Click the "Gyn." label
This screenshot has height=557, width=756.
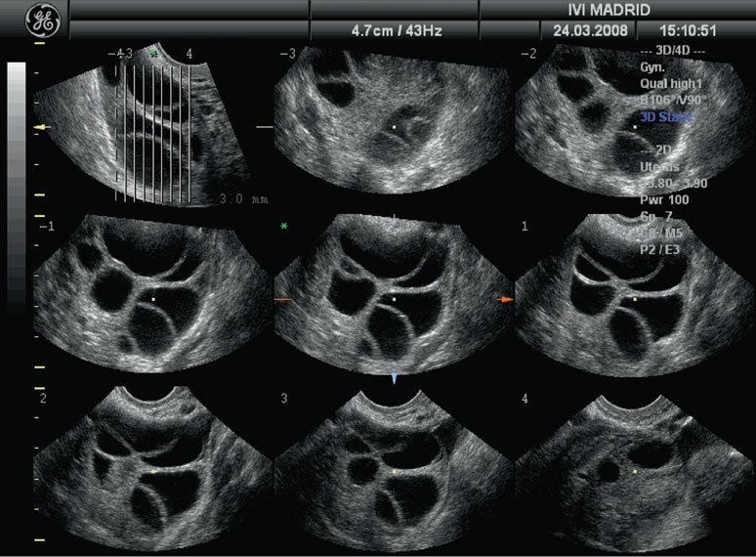coord(652,68)
